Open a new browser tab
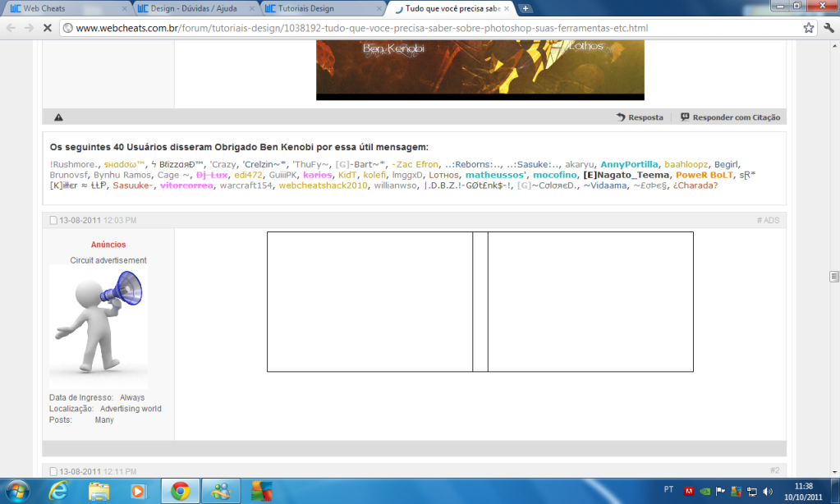Viewport: 840px width, 504px height. [x=526, y=8]
